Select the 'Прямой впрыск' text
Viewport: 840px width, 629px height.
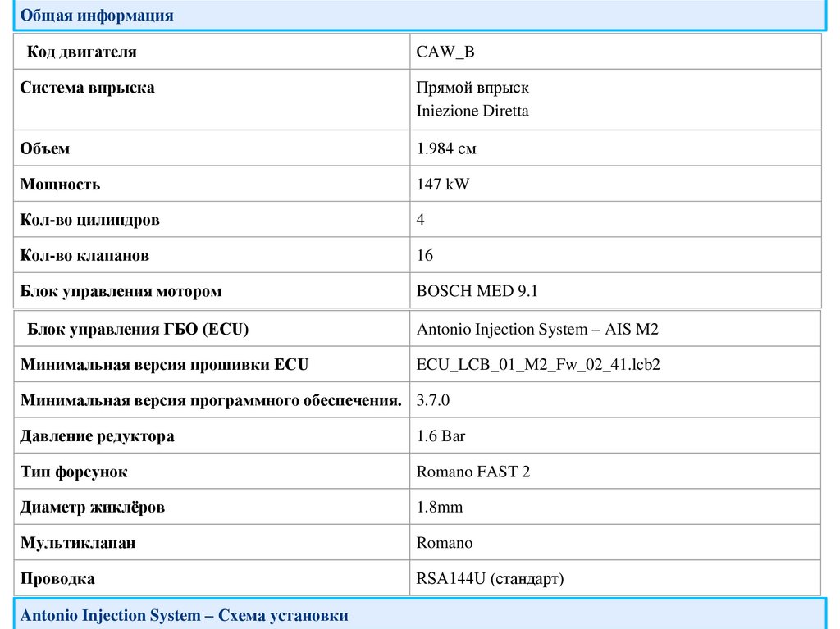(472, 88)
